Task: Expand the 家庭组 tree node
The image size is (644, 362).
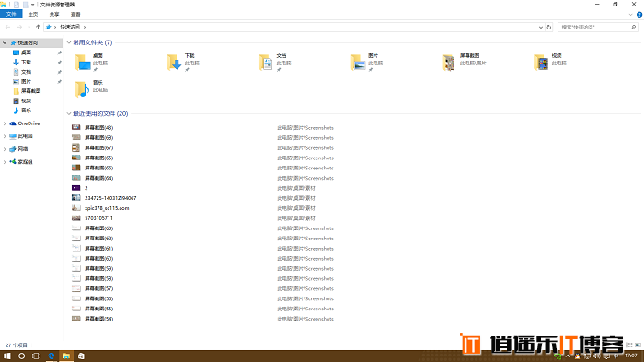Action: pos(5,162)
